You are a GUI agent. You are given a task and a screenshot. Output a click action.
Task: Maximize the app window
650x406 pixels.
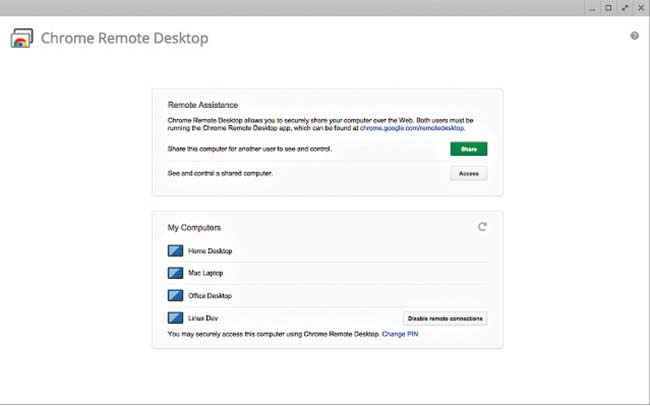coord(608,8)
